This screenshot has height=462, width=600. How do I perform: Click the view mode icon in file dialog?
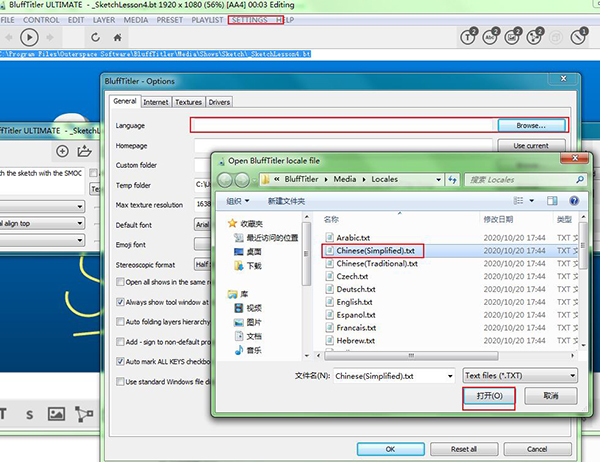518,201
